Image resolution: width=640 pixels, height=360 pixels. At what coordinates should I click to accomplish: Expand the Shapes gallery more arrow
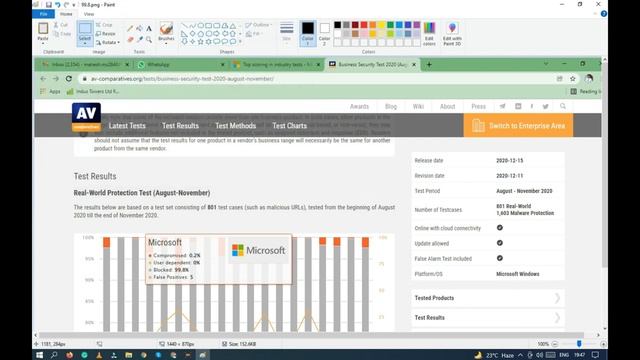pyautogui.click(x=240, y=41)
